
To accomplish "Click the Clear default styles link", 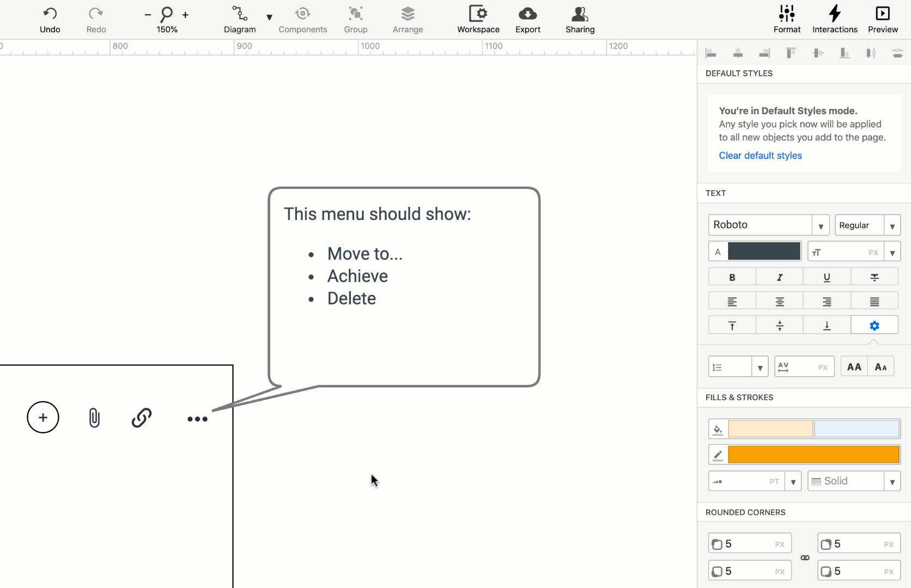I will coord(760,156).
